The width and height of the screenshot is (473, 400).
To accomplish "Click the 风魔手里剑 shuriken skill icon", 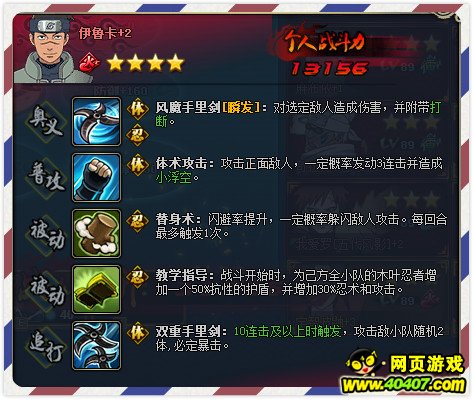I will pos(96,121).
